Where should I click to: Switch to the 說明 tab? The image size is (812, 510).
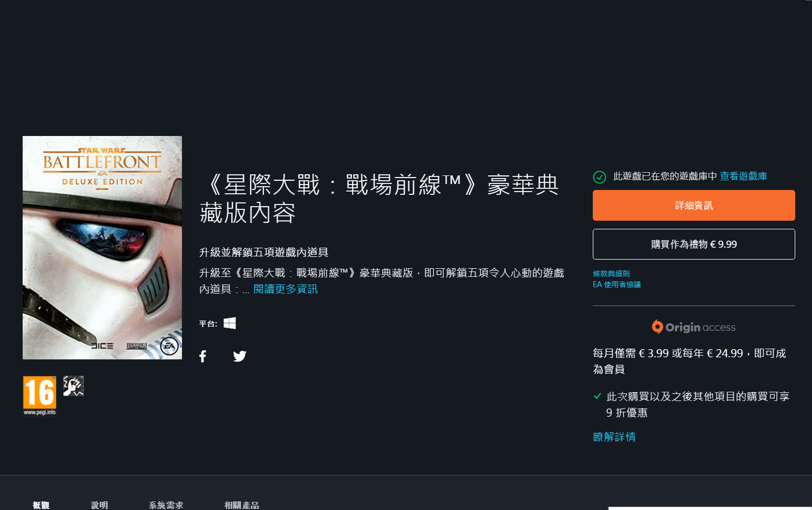[x=99, y=505]
